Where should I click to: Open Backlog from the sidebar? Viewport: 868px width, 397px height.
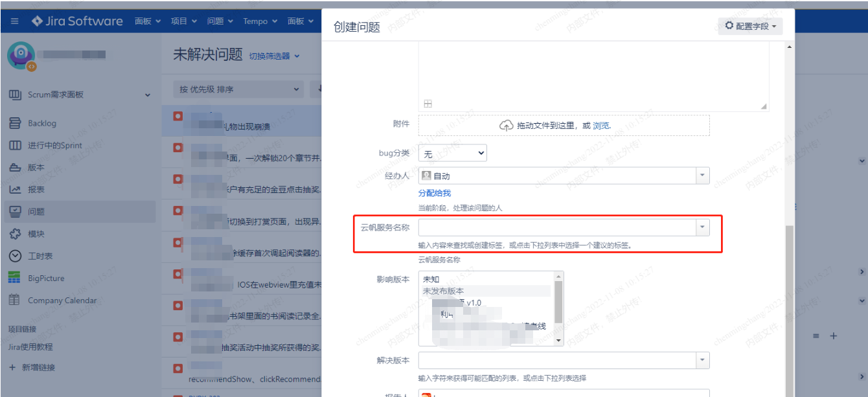(42, 123)
